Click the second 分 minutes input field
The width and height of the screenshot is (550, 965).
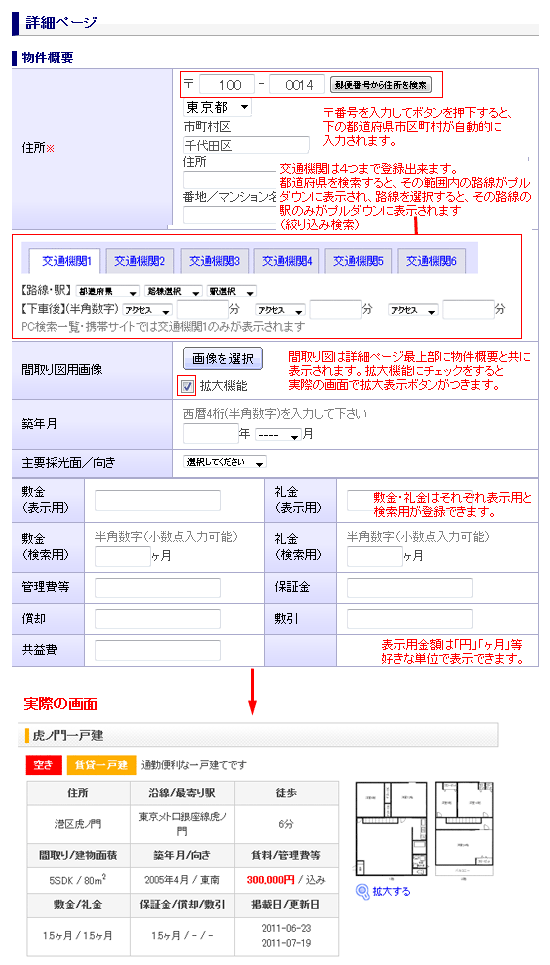(335, 310)
